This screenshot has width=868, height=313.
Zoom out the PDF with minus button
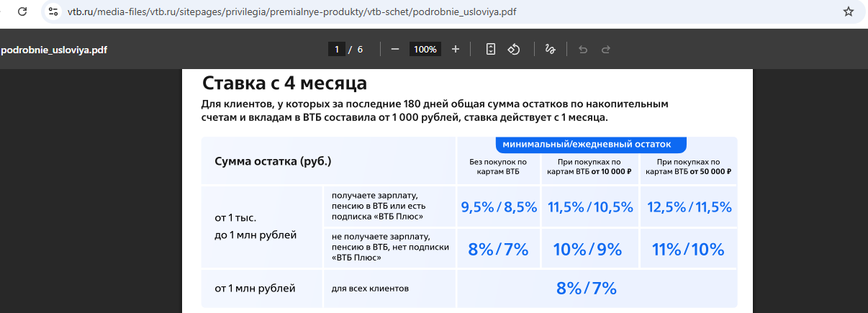click(394, 49)
